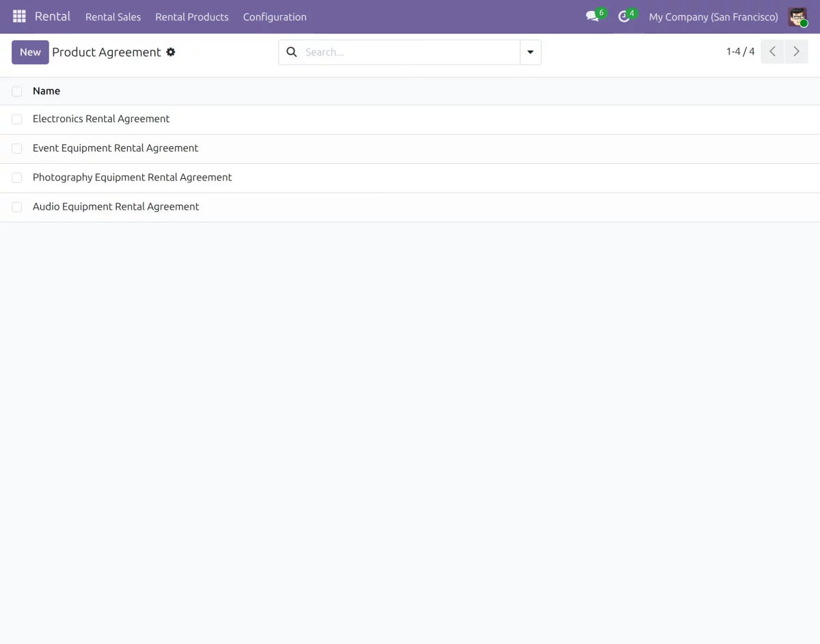Viewport: 820px width, 644px height.
Task: Click the 1-4 / 4 pager counter
Action: [x=740, y=52]
